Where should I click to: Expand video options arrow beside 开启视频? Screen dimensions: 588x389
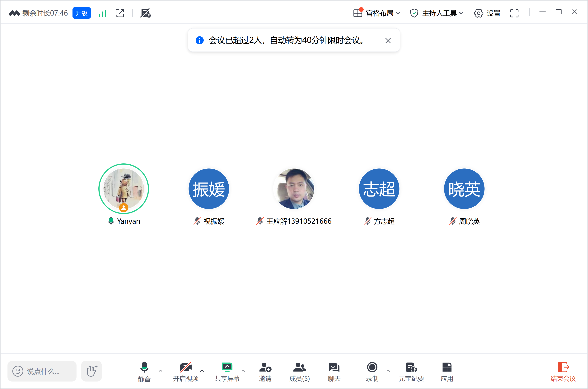tap(202, 371)
